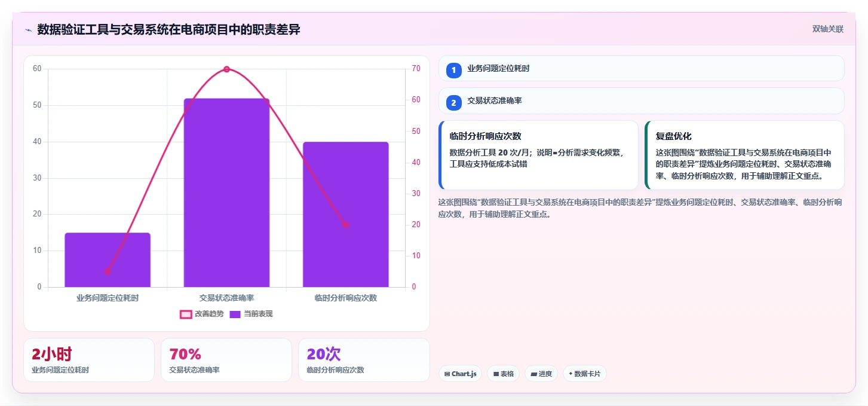Click the star icon in 数据卡片 tag
868x406 pixels.
click(x=571, y=374)
